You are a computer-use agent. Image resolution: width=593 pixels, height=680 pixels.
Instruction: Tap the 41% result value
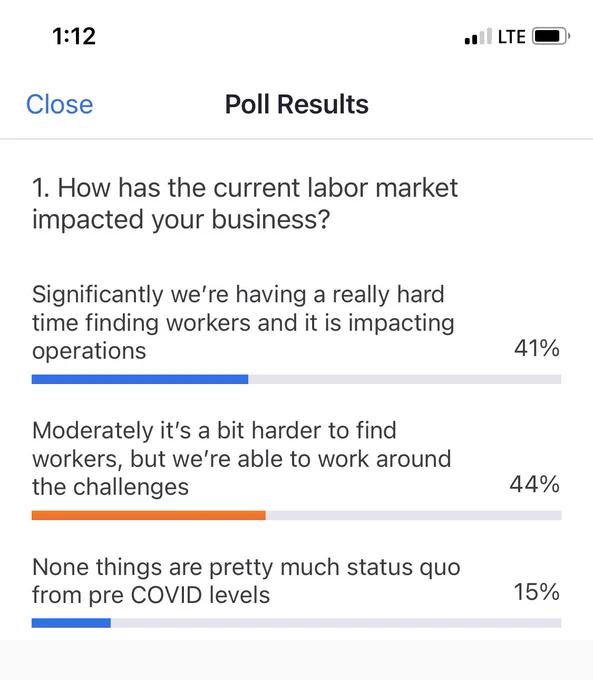coord(537,348)
